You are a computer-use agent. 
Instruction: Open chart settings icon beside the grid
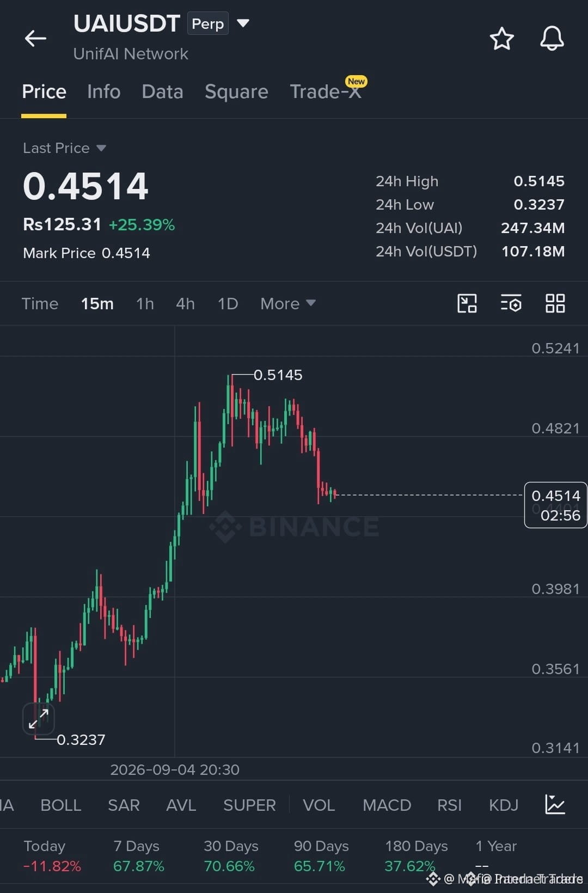tap(511, 303)
